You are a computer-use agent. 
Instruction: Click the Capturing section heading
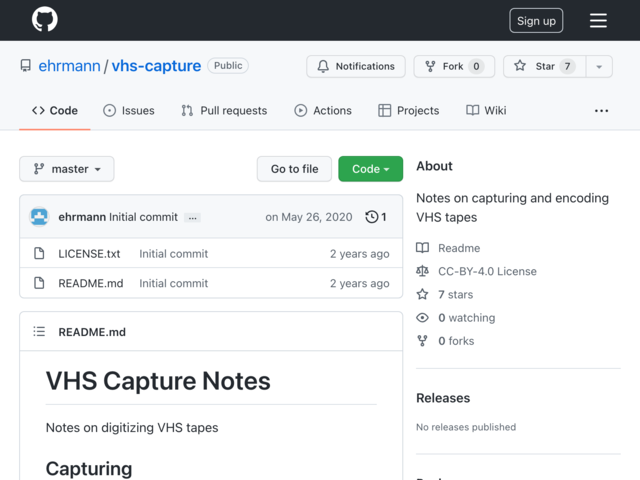pos(89,469)
